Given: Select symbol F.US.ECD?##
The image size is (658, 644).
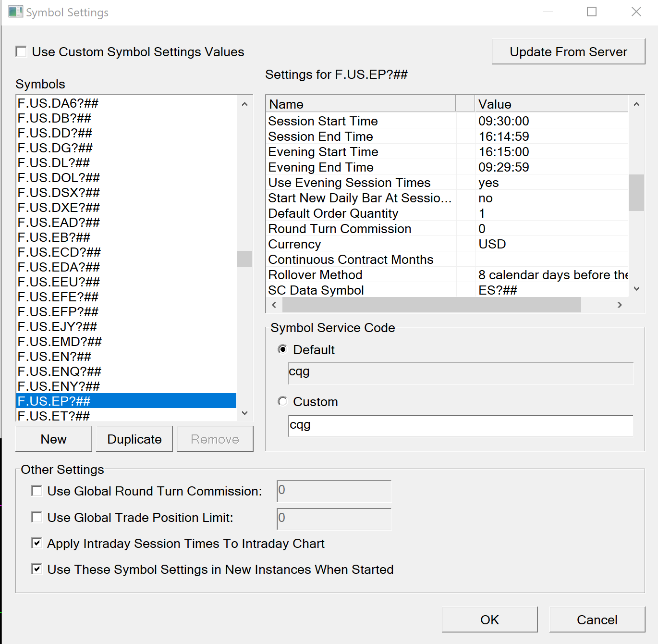Looking at the screenshot, I should pyautogui.click(x=126, y=252).
